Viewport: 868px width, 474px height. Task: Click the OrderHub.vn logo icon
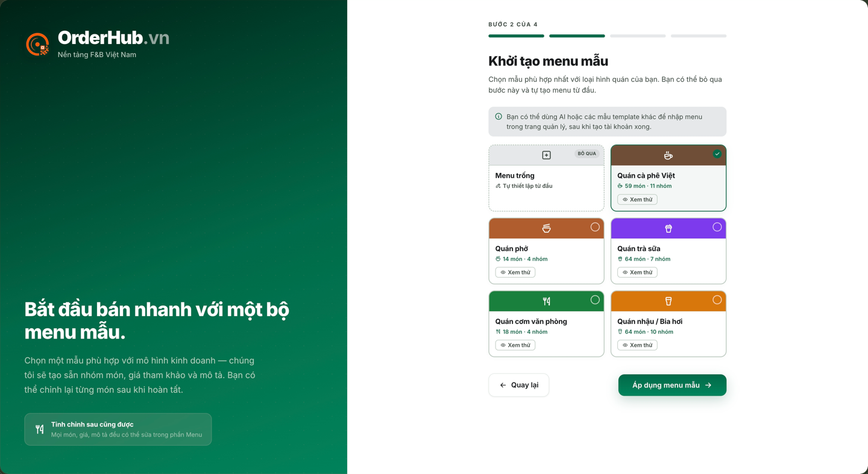(x=37, y=45)
